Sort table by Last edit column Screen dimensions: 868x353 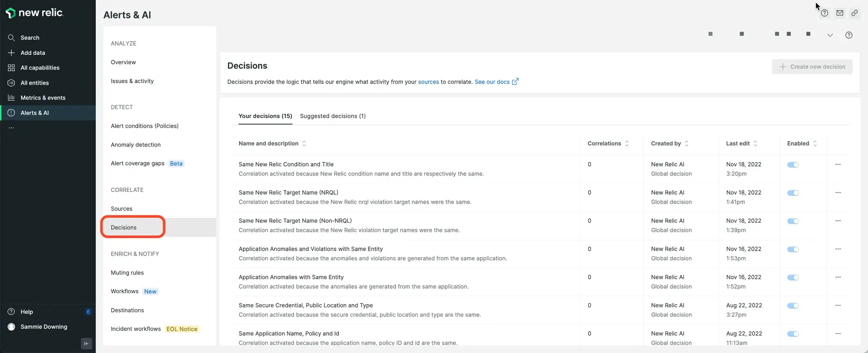[755, 143]
